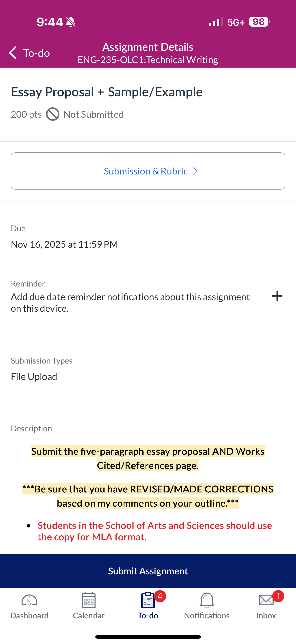Tap the muted bell status icon
This screenshot has height=644, width=296.
(x=71, y=22)
